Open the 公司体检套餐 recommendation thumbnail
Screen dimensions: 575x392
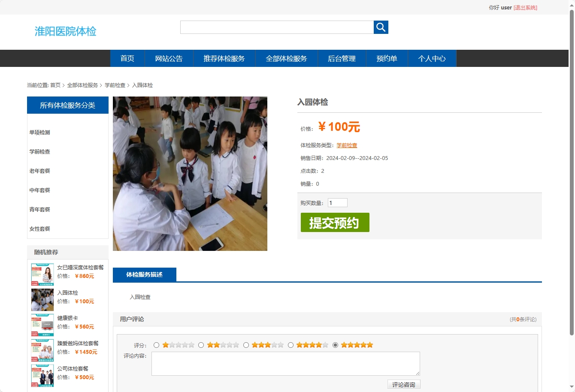click(42, 375)
